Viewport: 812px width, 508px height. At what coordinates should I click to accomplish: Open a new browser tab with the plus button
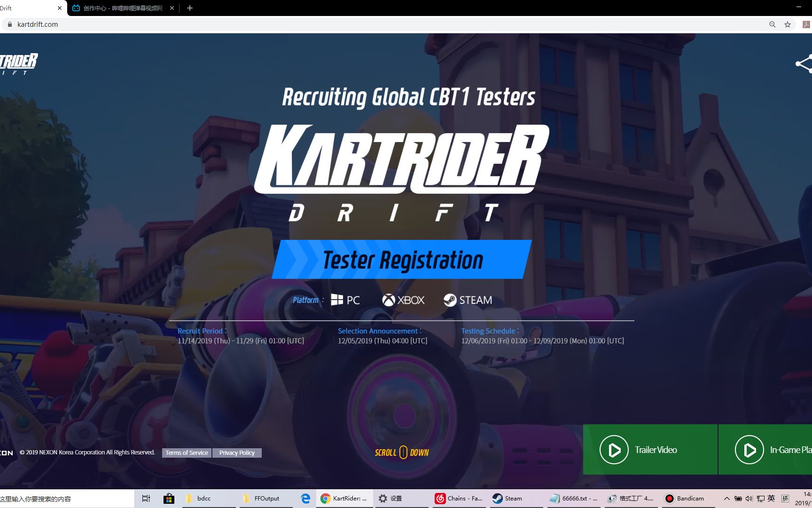(190, 8)
